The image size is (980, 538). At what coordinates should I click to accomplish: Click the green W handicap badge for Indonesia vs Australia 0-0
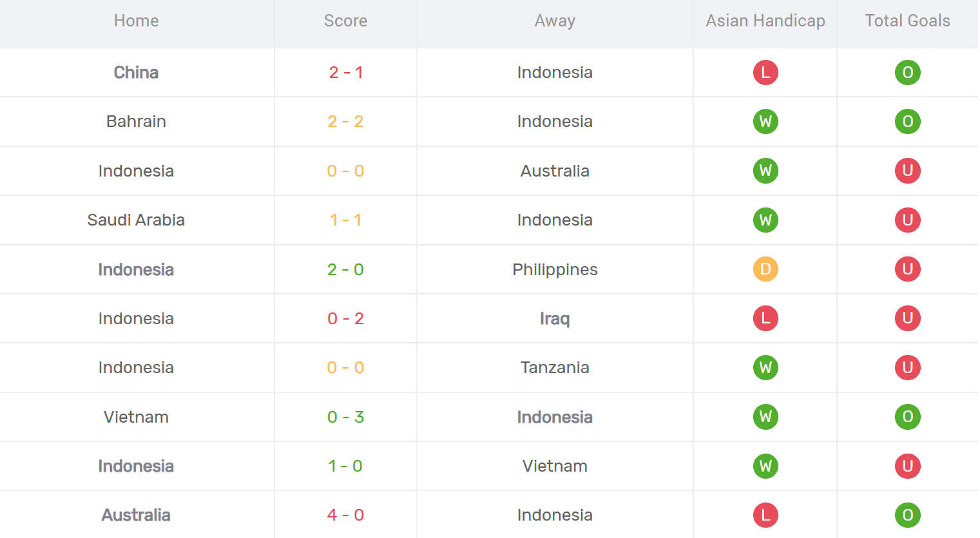[x=765, y=171]
